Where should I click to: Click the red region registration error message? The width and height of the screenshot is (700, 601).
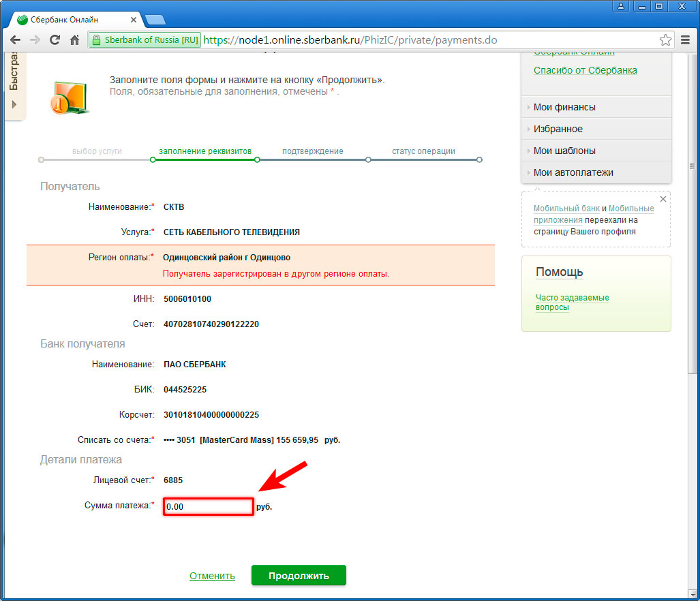coord(276,274)
